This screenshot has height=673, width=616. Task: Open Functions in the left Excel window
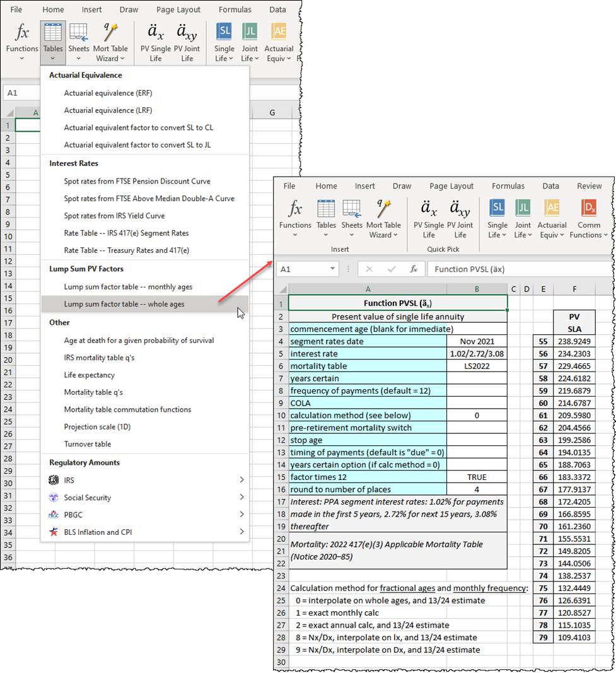click(22, 42)
